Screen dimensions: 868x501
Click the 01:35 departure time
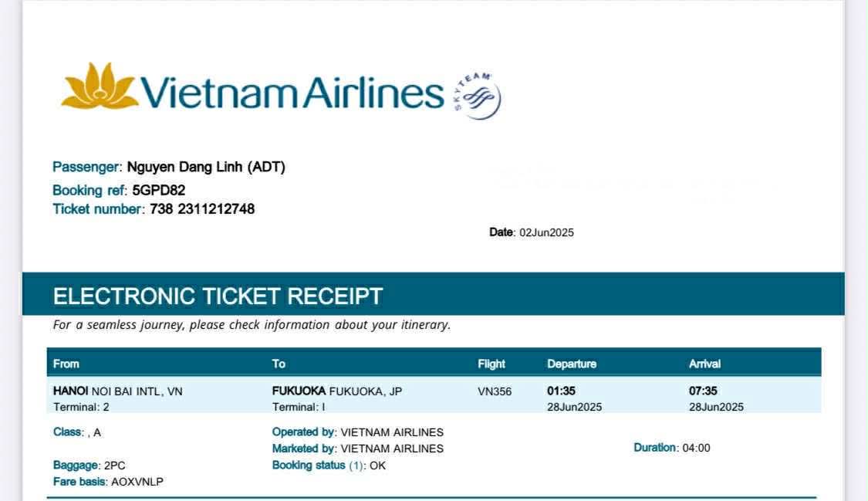(561, 391)
